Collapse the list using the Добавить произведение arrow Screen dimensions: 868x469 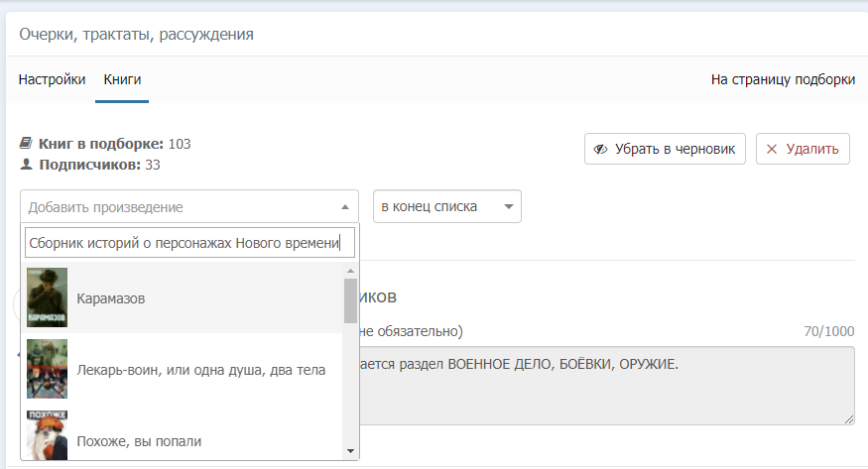point(344,207)
